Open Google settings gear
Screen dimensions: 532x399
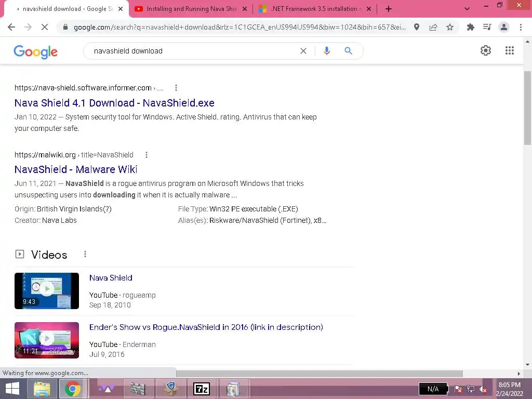[x=486, y=50]
